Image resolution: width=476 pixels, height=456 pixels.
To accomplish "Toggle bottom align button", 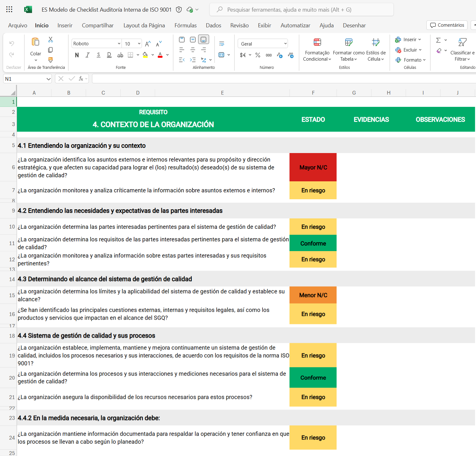I will 204,40.
